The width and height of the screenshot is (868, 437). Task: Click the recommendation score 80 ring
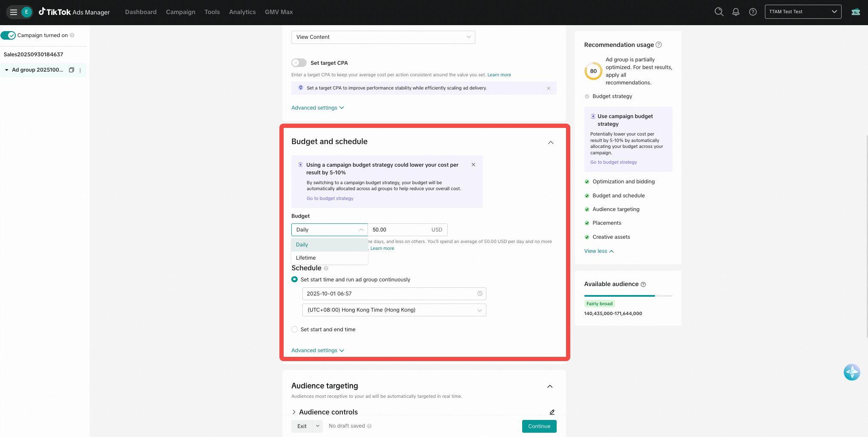(x=593, y=71)
